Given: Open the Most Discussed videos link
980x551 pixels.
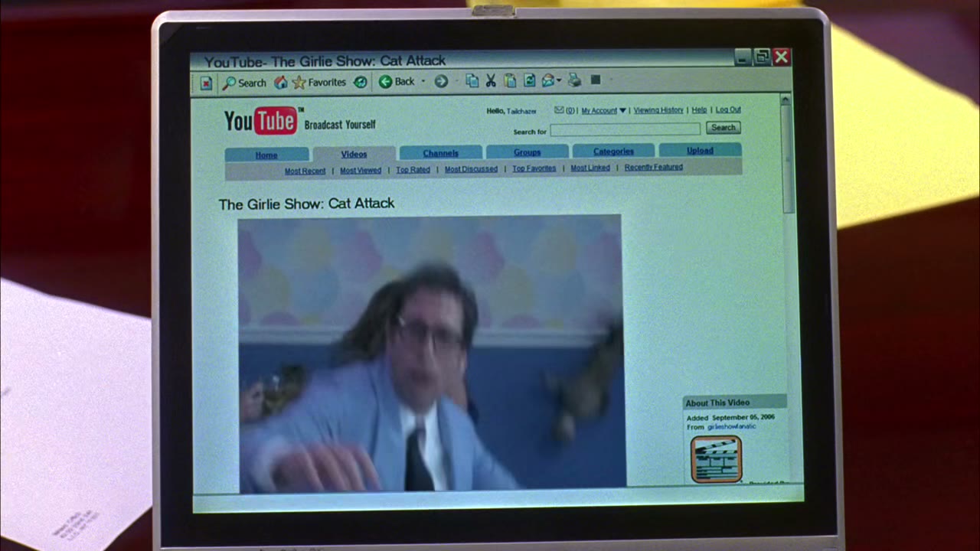Looking at the screenshot, I should [x=471, y=169].
